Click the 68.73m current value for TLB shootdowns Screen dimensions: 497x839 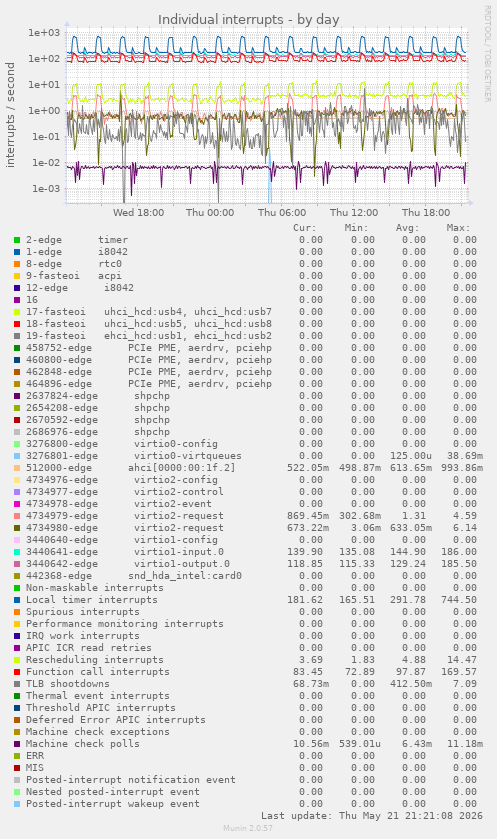(311, 684)
